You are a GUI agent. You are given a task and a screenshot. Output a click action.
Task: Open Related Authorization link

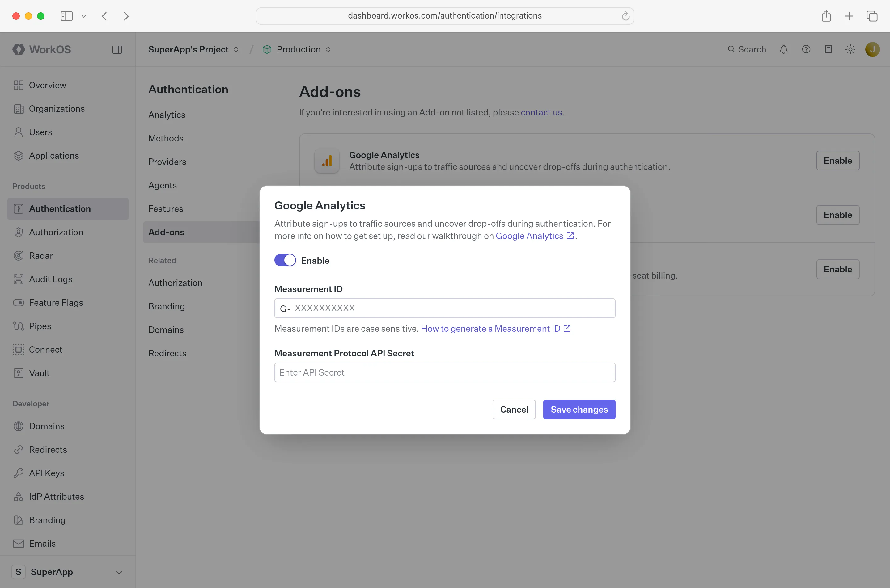[x=175, y=283]
